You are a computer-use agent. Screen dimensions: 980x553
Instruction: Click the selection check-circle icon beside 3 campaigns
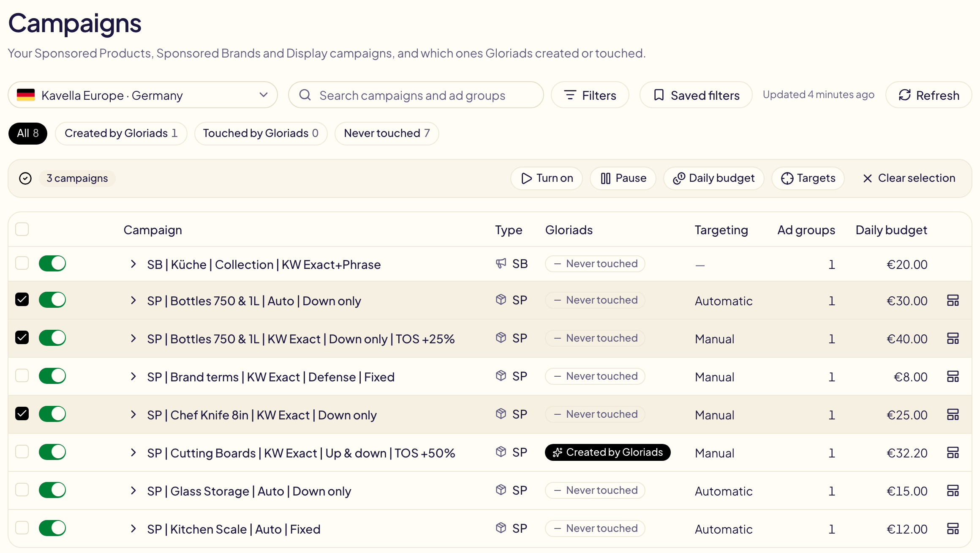tap(25, 178)
